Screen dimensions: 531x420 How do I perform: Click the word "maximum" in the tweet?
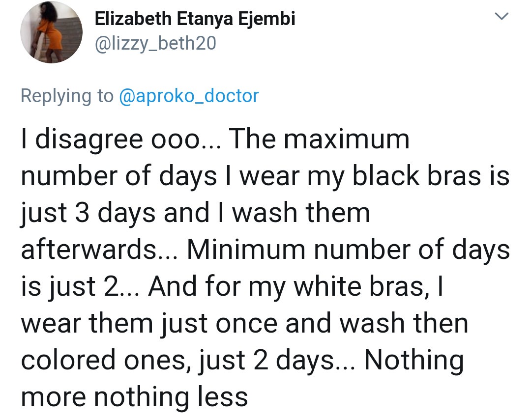click(347, 140)
